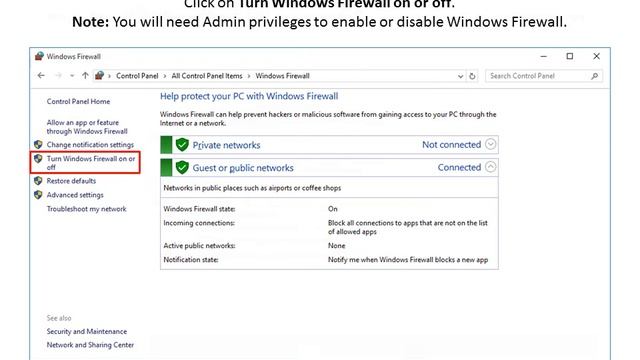Click green shield icon for Private networks
Viewport: 640px width, 360px height.
(182, 144)
